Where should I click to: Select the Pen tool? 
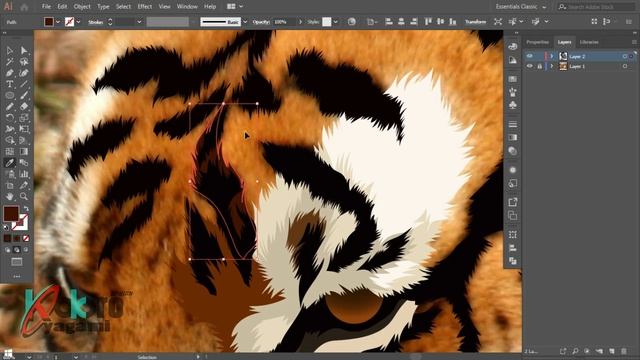[x=9, y=73]
